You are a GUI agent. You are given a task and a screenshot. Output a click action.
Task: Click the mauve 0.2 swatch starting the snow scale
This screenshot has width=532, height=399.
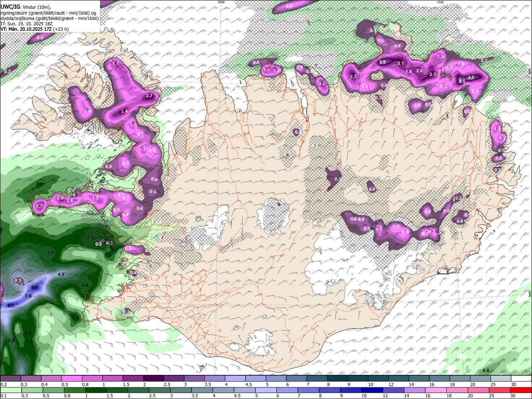[x=10, y=379]
